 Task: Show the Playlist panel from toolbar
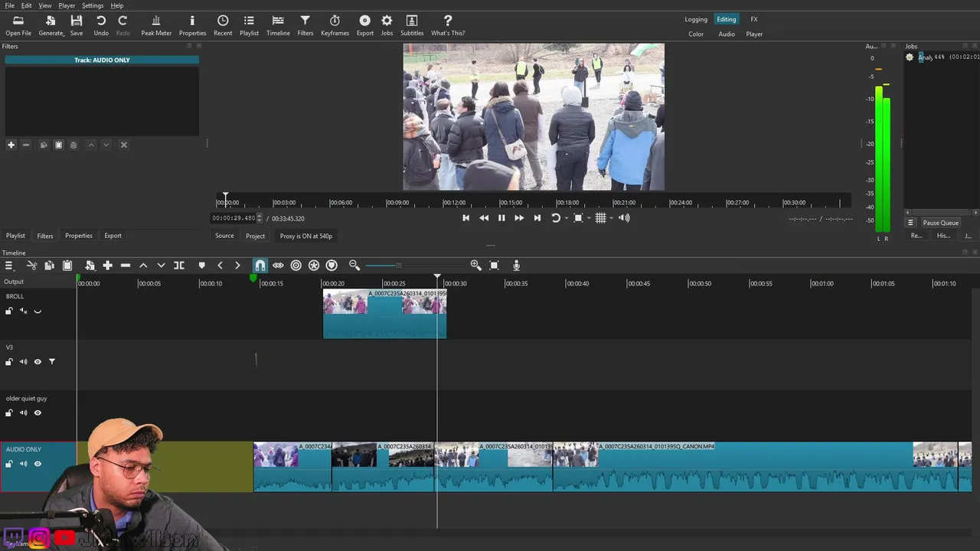coord(249,25)
